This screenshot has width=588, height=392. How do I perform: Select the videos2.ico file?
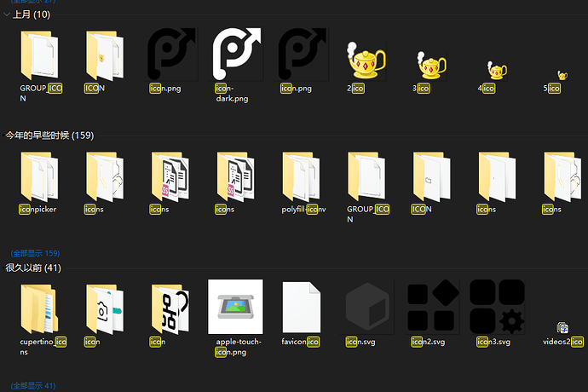coord(563,327)
